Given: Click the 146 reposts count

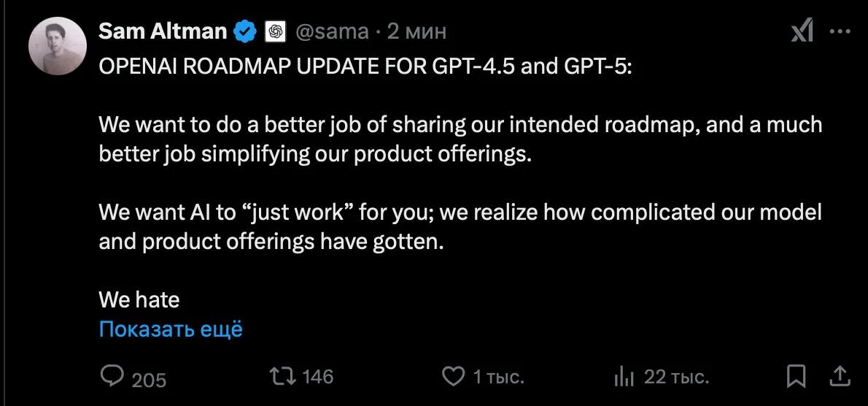Looking at the screenshot, I should [317, 377].
